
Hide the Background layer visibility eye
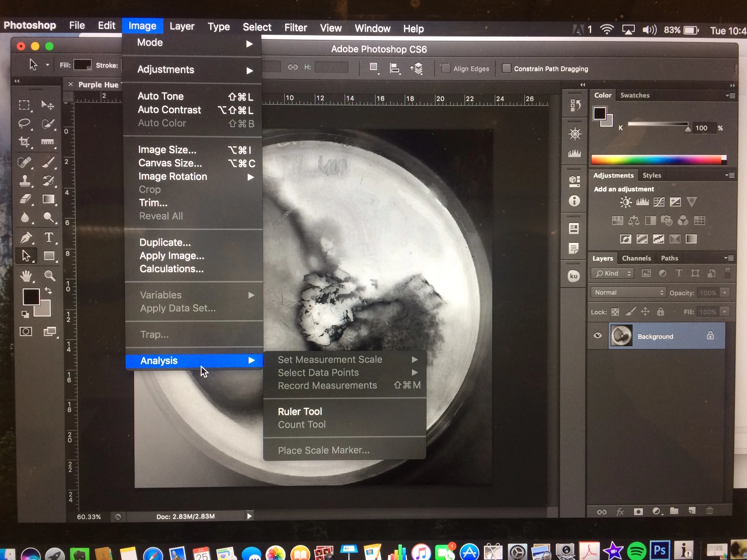tap(597, 335)
